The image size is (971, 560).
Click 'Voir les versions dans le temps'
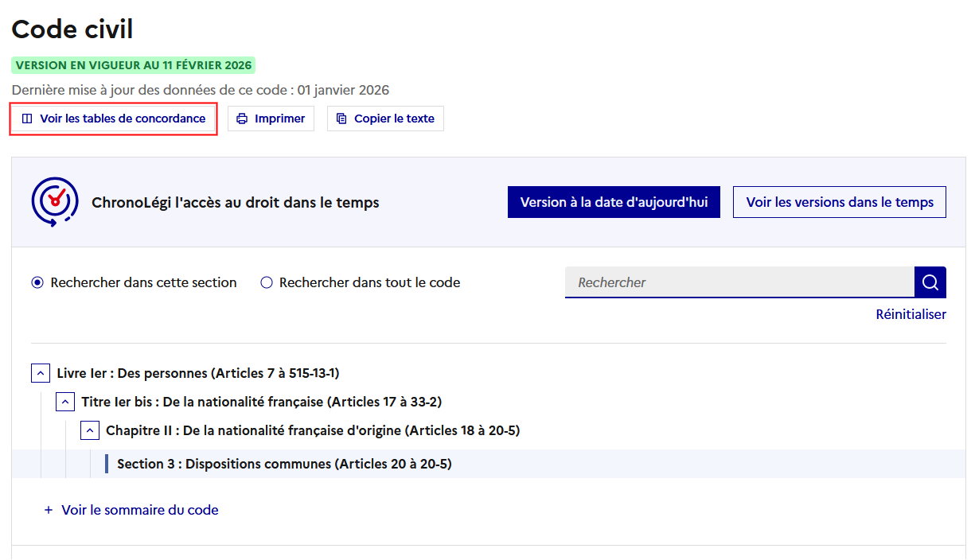tap(839, 202)
